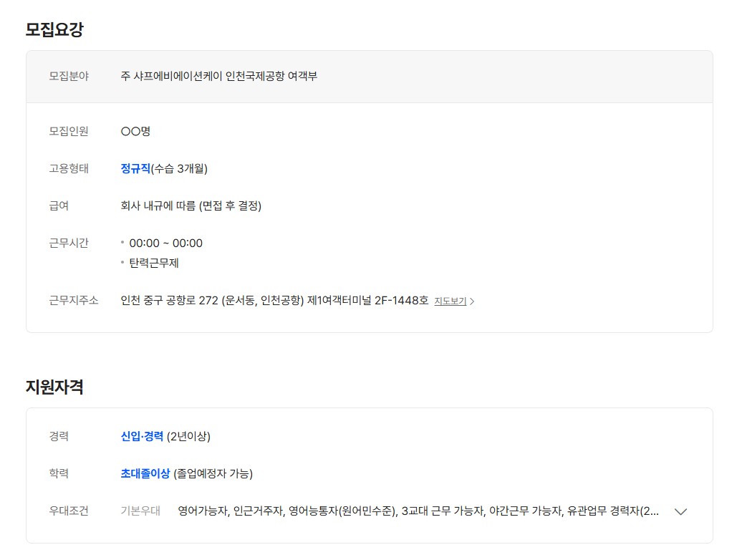
Task: Click the 인천 중구 공항로 272 address
Action: click(x=274, y=301)
